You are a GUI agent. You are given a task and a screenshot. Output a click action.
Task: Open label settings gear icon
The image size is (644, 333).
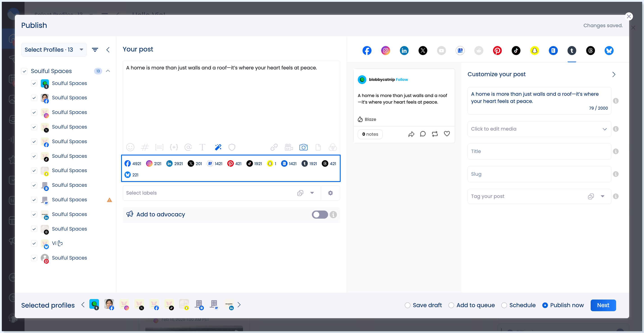(x=331, y=193)
